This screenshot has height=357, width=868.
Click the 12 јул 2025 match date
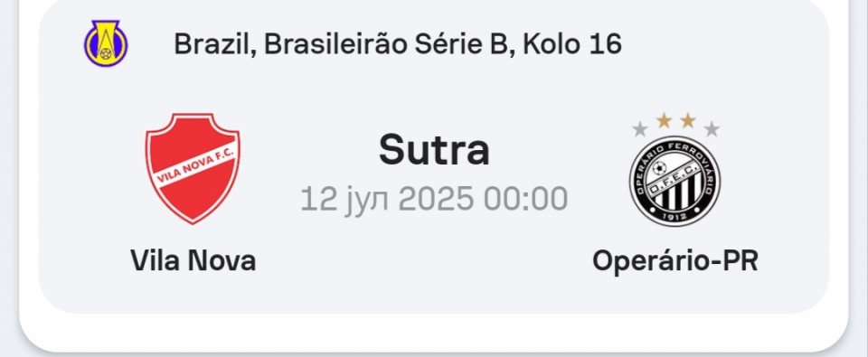[x=387, y=199]
